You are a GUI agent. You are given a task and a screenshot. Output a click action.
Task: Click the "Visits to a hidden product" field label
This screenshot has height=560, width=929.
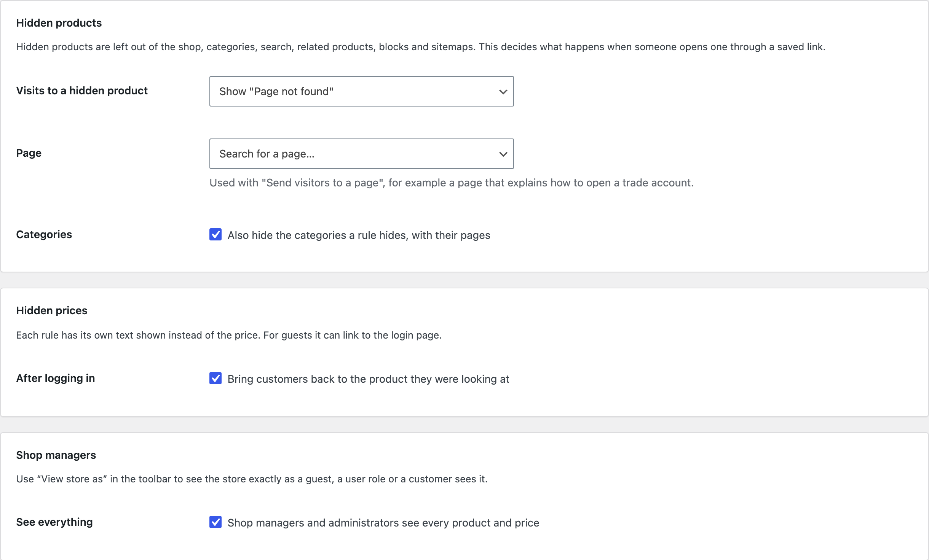point(82,91)
